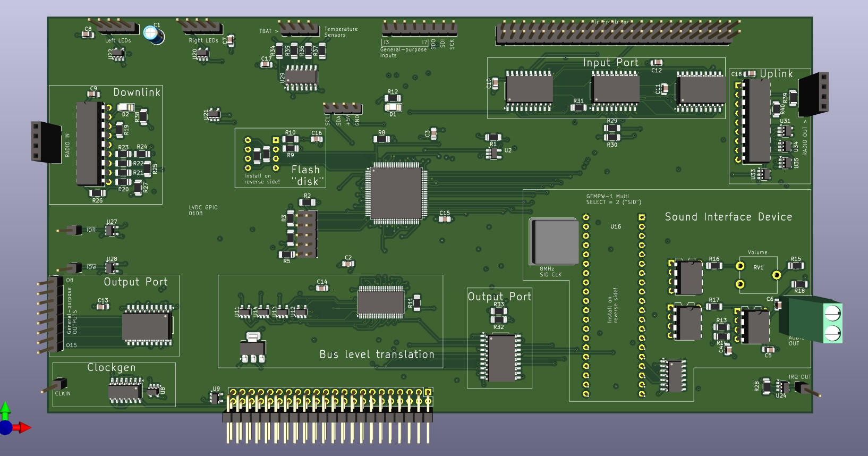Click the 'Downlink' section title
868x456 pixels.
(x=137, y=92)
